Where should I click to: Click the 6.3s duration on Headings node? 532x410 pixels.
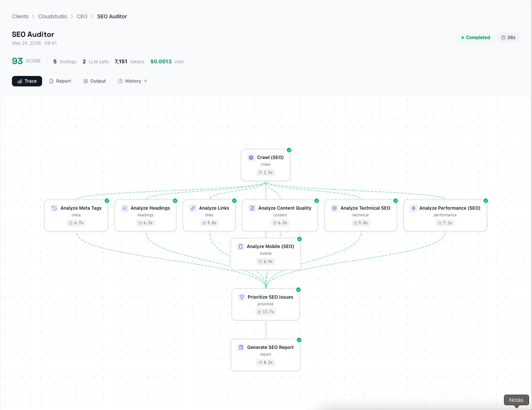coord(145,223)
